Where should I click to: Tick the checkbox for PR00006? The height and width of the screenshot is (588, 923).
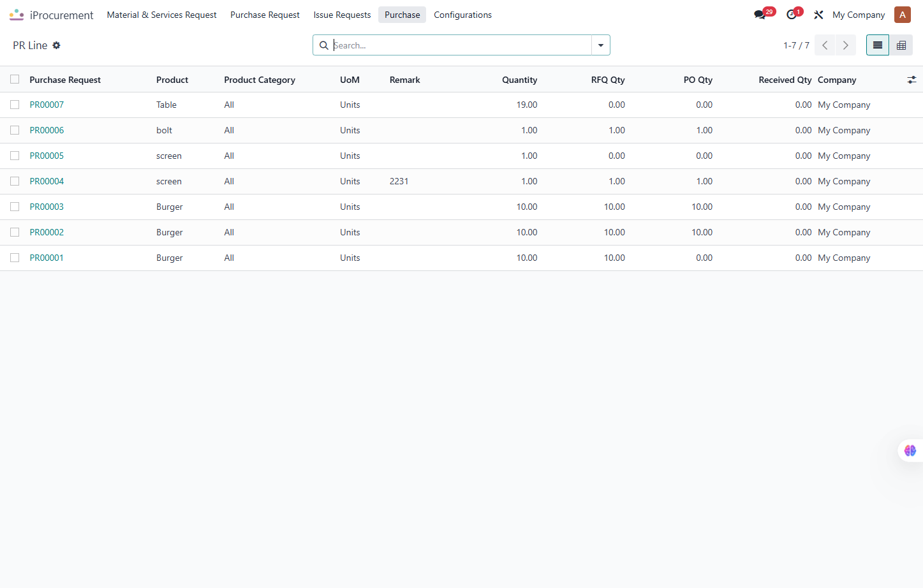[15, 130]
